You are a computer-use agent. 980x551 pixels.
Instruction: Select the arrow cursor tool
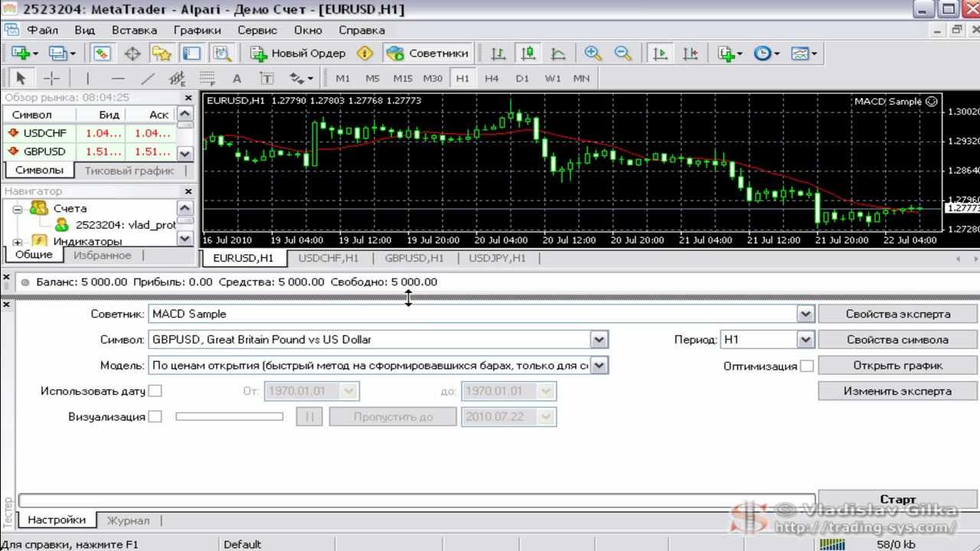[21, 78]
